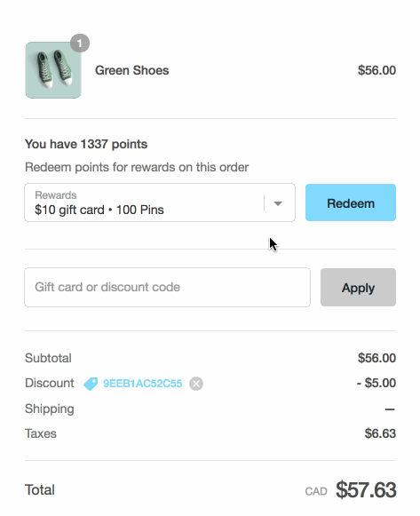This screenshot has height=516, width=420.
Task: Focus the gift card or discount code field
Action: (x=168, y=287)
